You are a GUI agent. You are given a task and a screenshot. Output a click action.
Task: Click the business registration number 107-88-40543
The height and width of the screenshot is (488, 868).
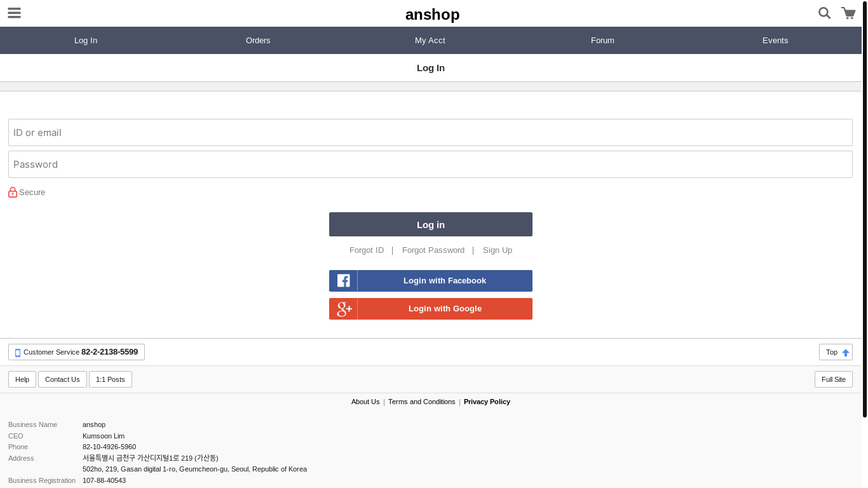click(104, 480)
